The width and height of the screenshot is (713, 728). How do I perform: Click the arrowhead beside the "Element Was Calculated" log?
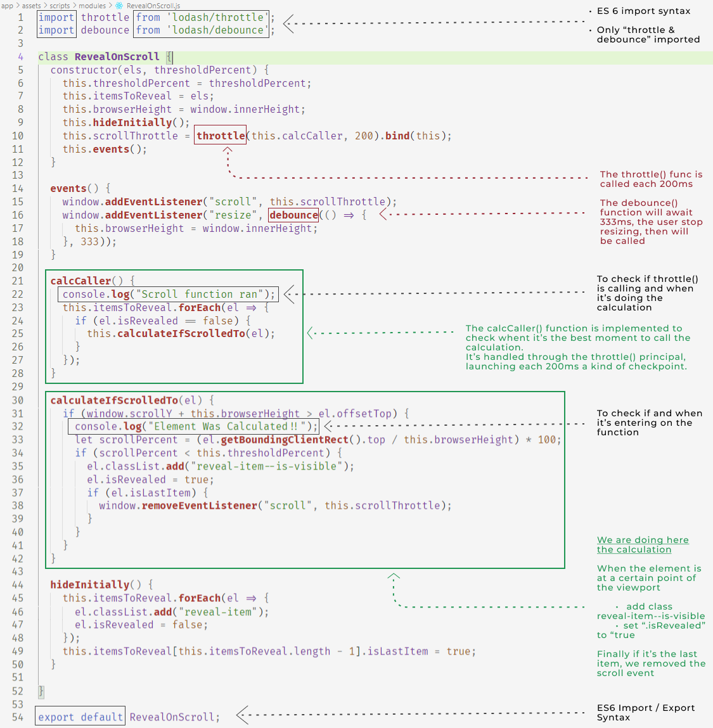[x=328, y=426]
